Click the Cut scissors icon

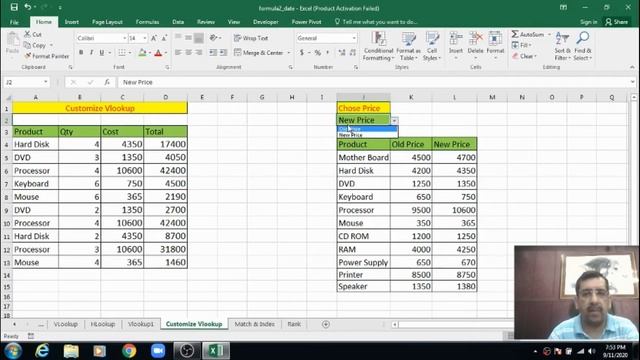[27, 34]
